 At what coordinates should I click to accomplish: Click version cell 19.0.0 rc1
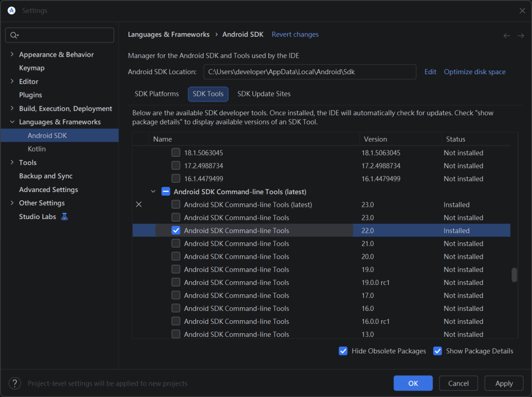(376, 282)
